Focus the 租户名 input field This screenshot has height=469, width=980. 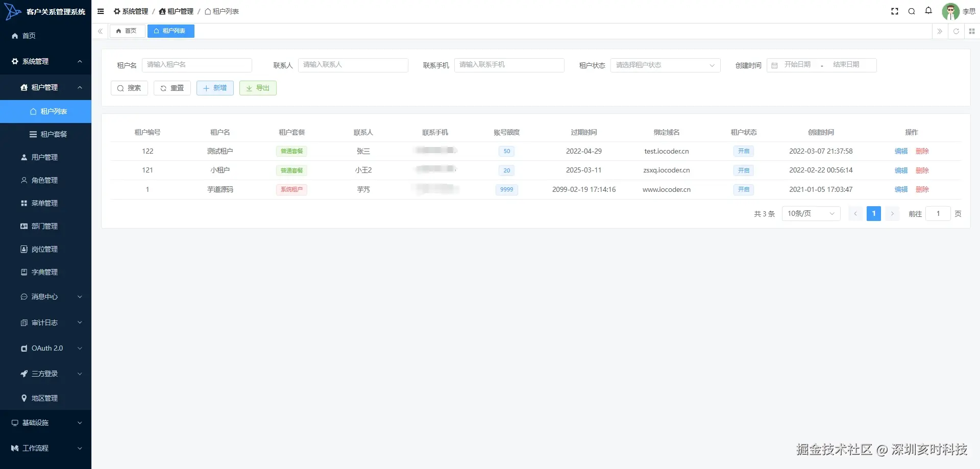pyautogui.click(x=197, y=65)
